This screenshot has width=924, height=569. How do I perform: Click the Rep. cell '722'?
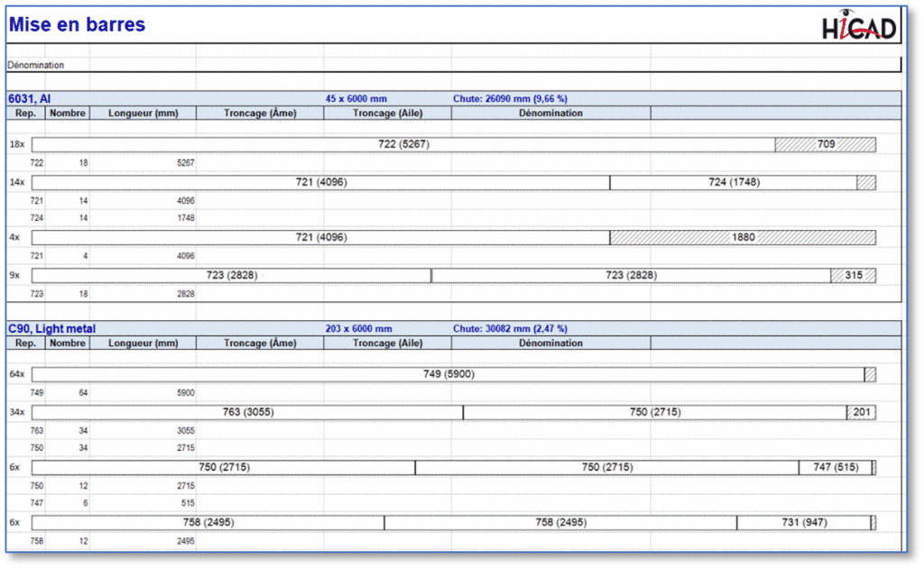(36, 162)
